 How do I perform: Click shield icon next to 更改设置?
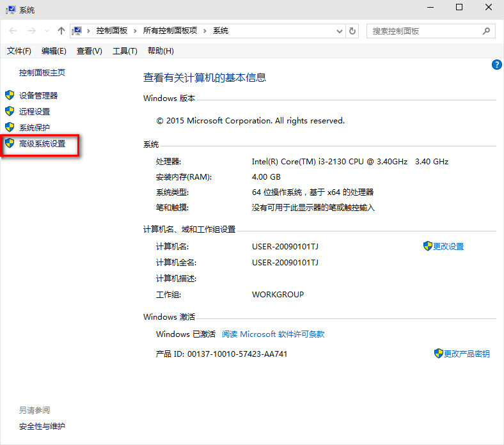[427, 246]
